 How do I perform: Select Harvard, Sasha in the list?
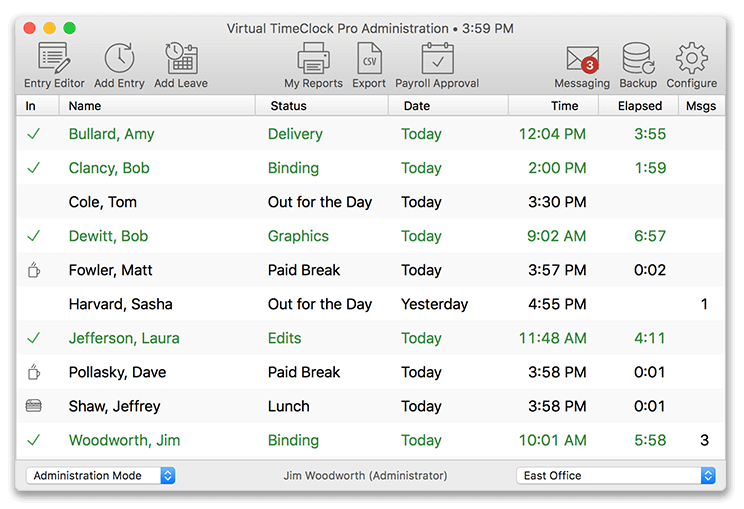click(121, 304)
